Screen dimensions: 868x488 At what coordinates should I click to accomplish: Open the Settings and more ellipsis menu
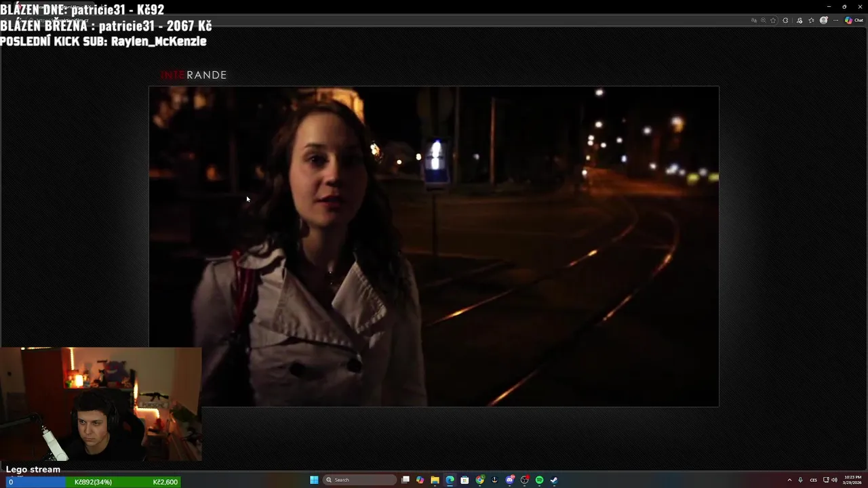[x=835, y=20]
